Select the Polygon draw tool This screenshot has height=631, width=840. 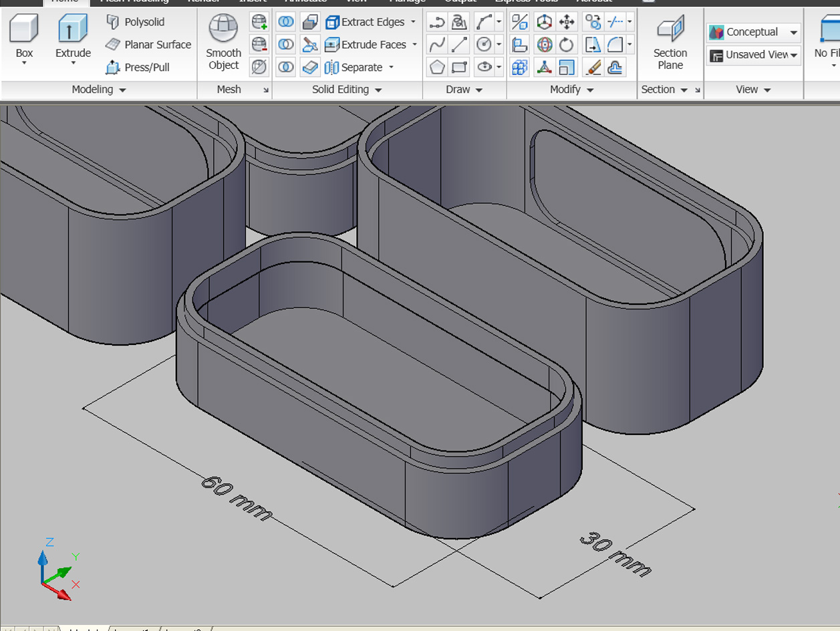[437, 67]
